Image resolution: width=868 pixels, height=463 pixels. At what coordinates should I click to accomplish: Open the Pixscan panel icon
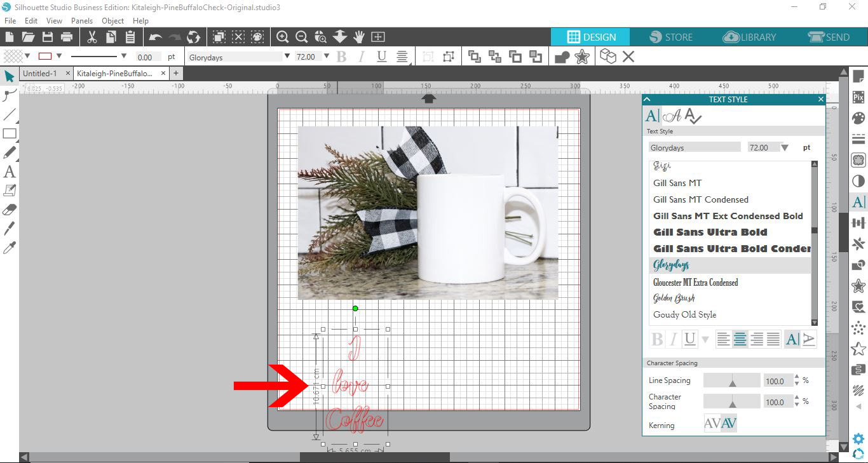[858, 97]
